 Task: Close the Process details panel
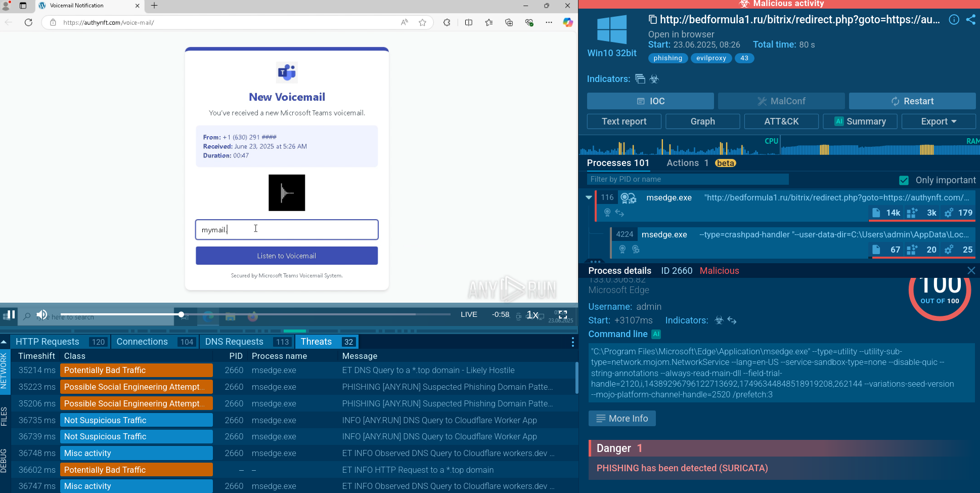[971, 271]
